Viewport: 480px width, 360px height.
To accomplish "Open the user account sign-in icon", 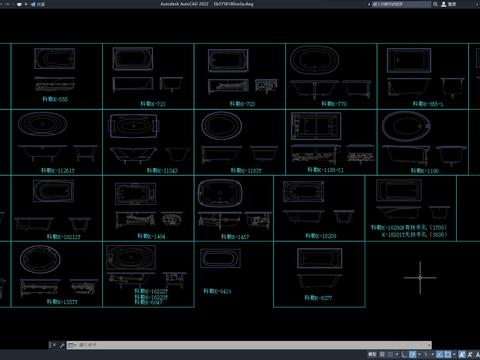I will pyautogui.click(x=444, y=4).
